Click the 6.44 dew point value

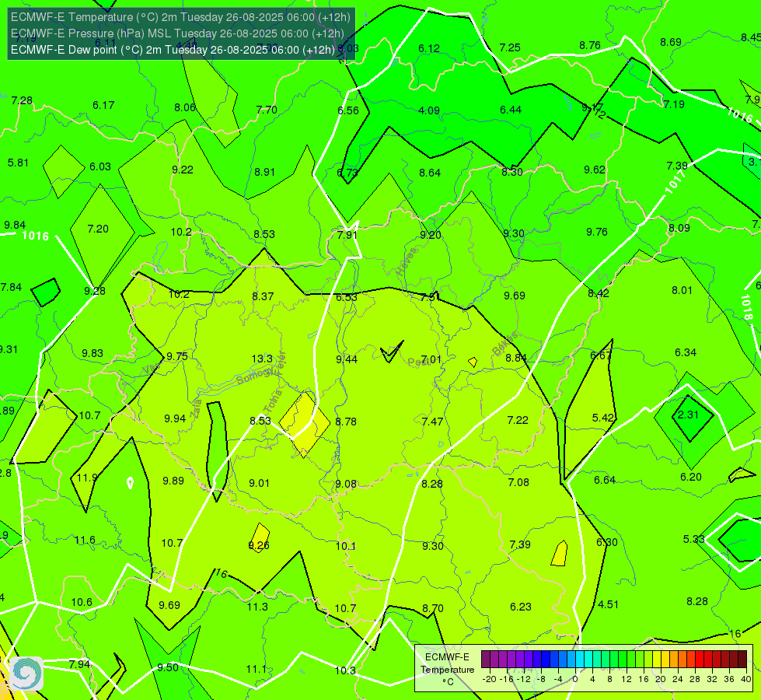[x=511, y=110]
